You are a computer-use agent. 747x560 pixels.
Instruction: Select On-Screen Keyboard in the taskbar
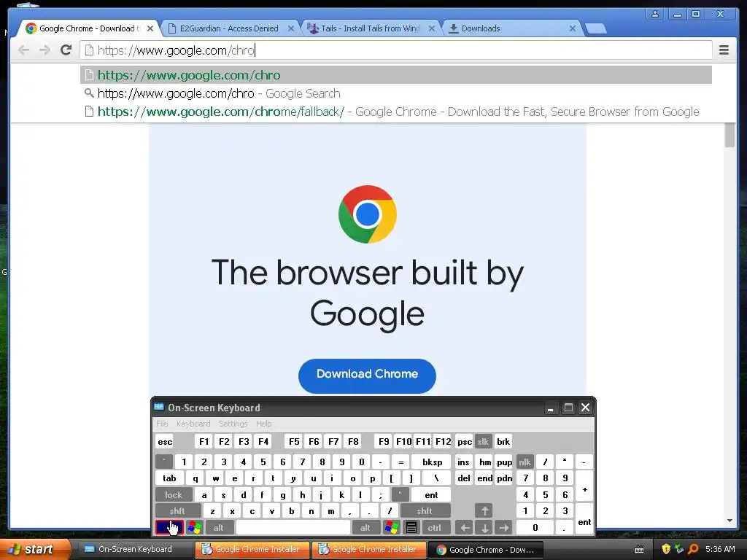coord(135,550)
